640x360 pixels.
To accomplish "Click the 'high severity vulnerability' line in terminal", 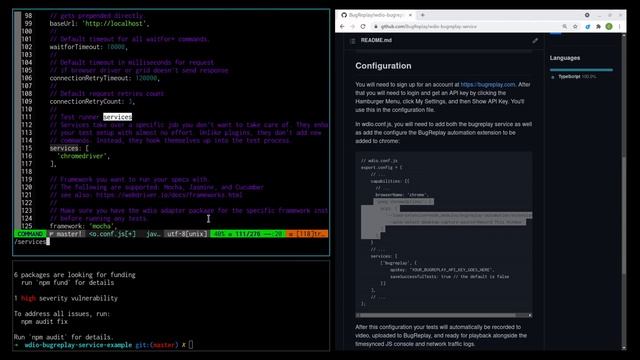I will coord(66,298).
